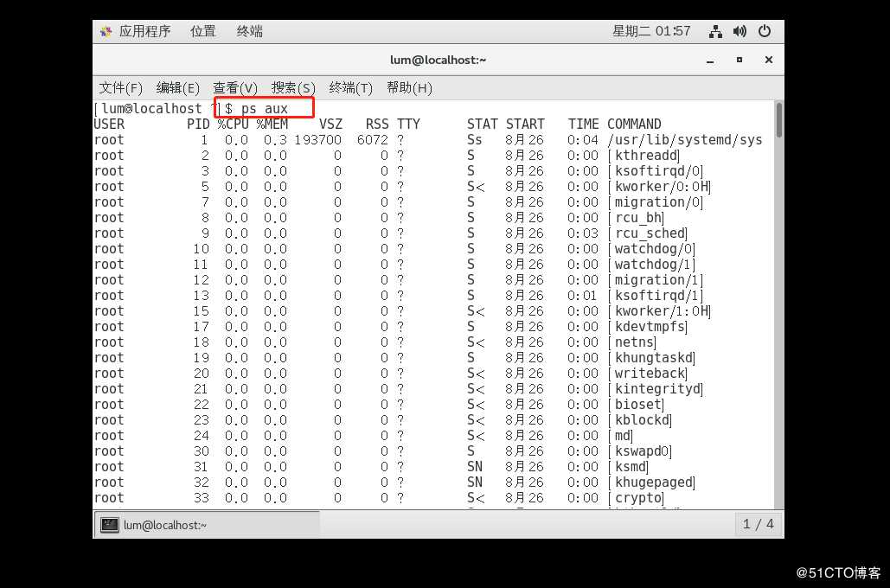Click the START column header text
The width and height of the screenshot is (890, 588).
pyautogui.click(x=525, y=125)
